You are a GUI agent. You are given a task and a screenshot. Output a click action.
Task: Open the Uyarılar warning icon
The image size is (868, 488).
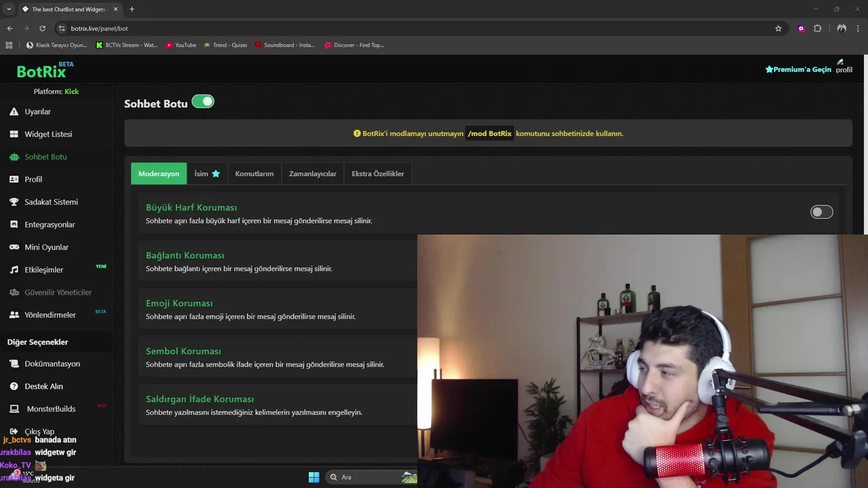click(14, 112)
